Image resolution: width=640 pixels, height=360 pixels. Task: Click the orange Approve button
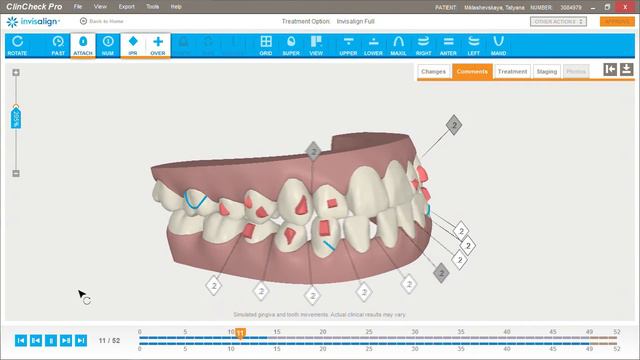(x=617, y=21)
